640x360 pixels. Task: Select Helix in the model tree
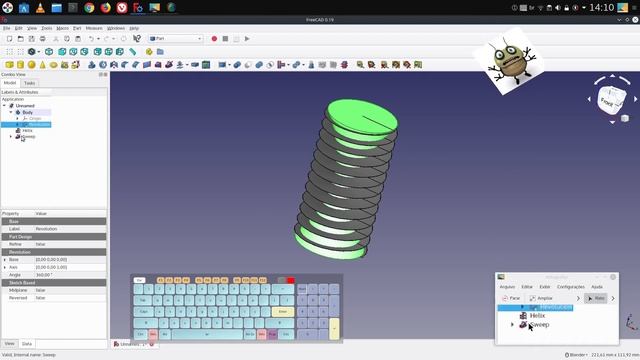27,131
